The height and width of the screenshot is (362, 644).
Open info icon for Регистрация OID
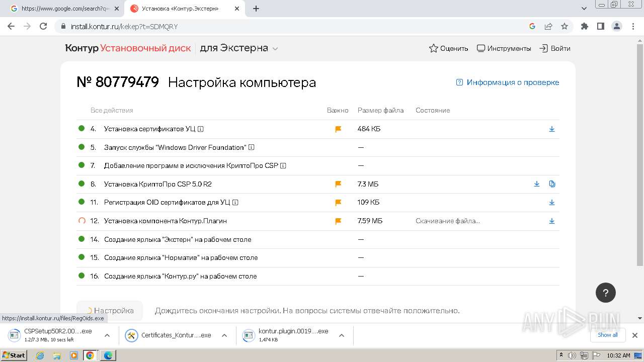(235, 203)
